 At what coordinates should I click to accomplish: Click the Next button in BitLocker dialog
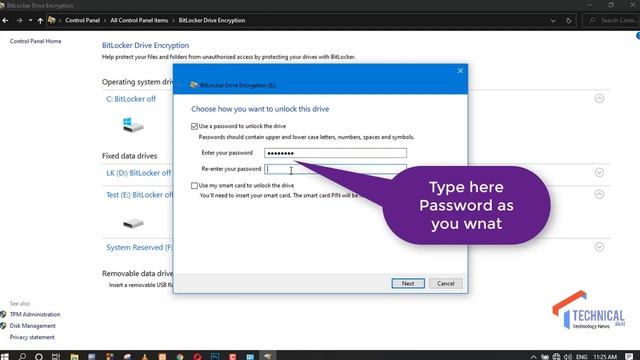[408, 283]
